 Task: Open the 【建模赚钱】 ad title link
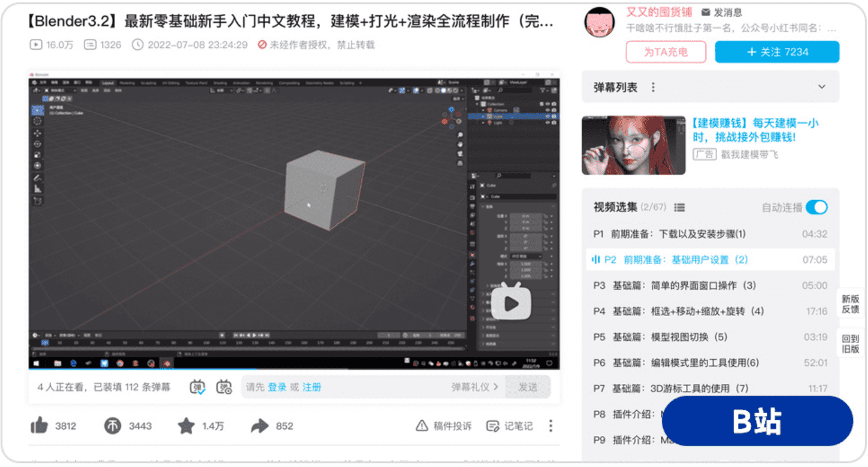tap(755, 130)
